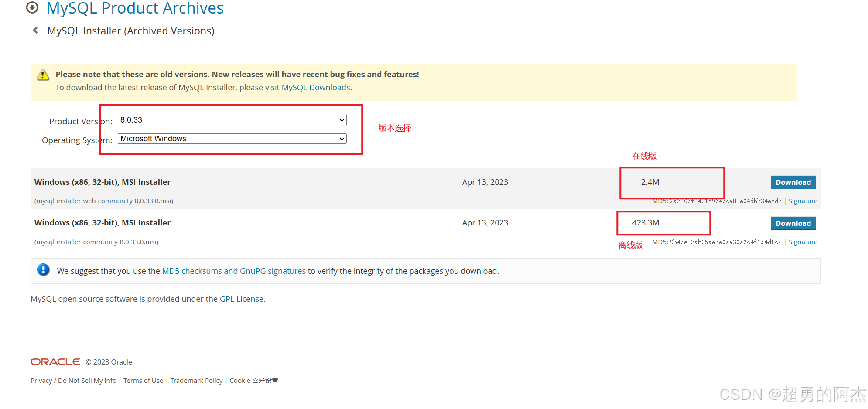Open Signature link for mysql-installer-community-8.0.33.0.msi

tap(803, 242)
